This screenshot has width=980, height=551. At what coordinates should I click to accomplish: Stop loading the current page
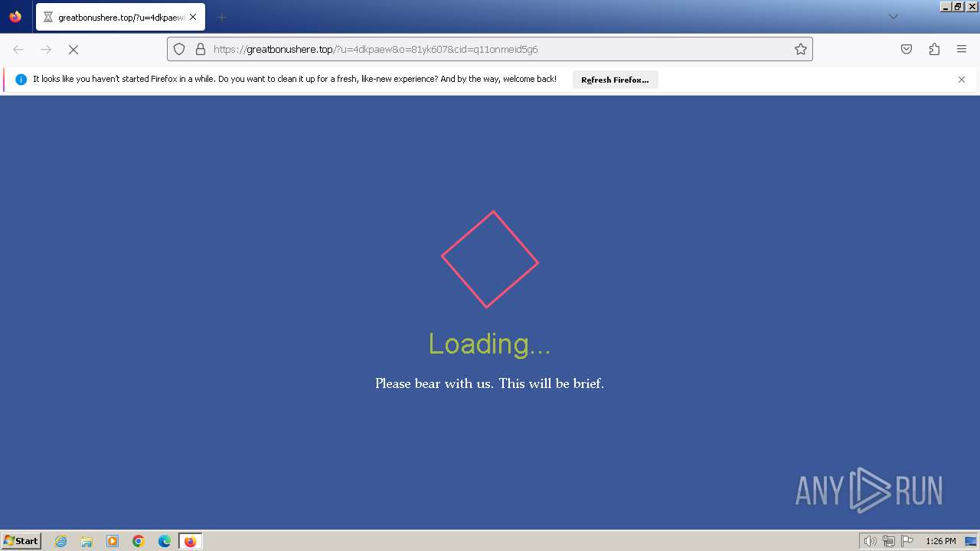pyautogui.click(x=73, y=49)
